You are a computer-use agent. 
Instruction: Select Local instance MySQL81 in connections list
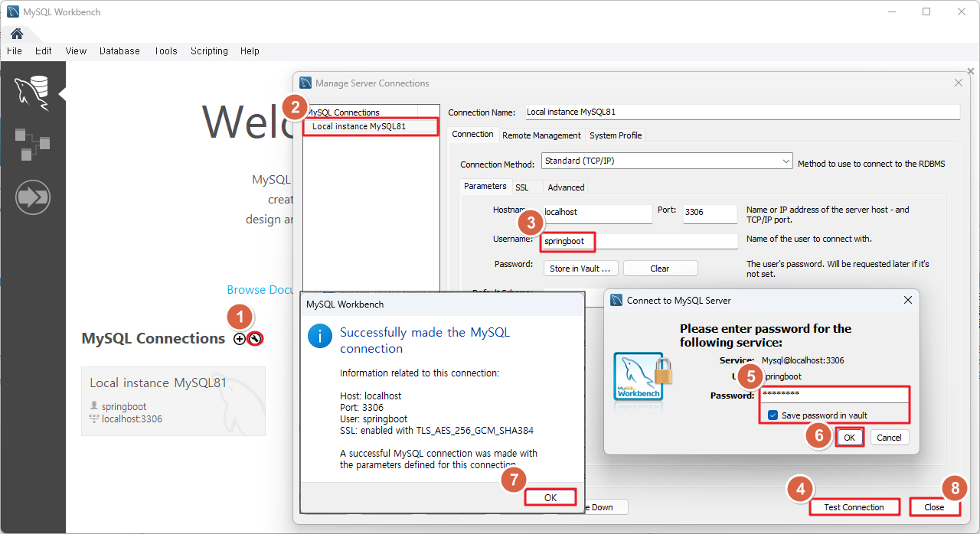tap(371, 126)
